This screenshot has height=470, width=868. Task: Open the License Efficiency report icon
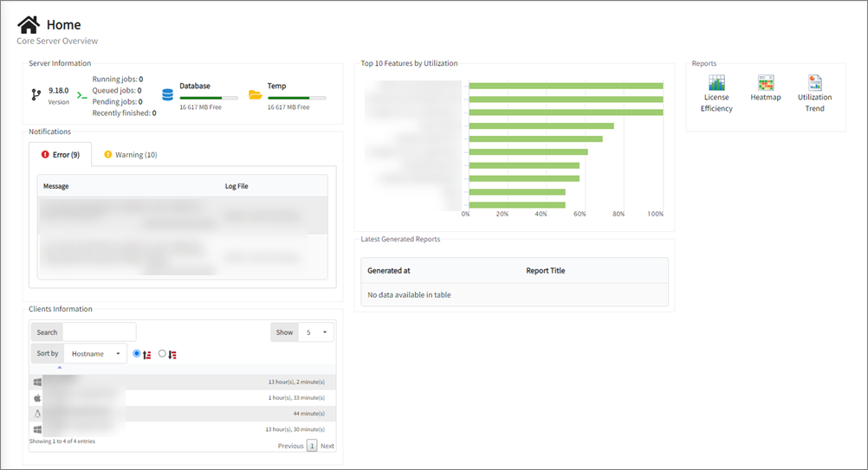(716, 84)
